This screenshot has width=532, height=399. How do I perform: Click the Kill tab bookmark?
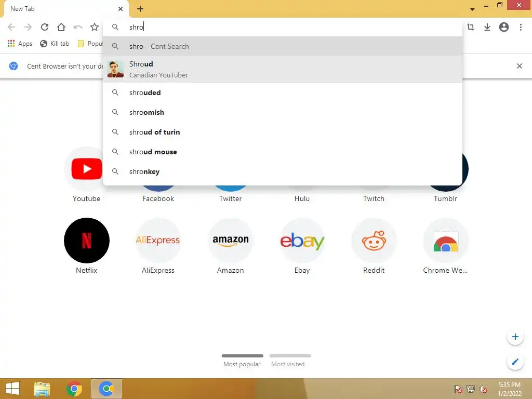[x=55, y=44]
